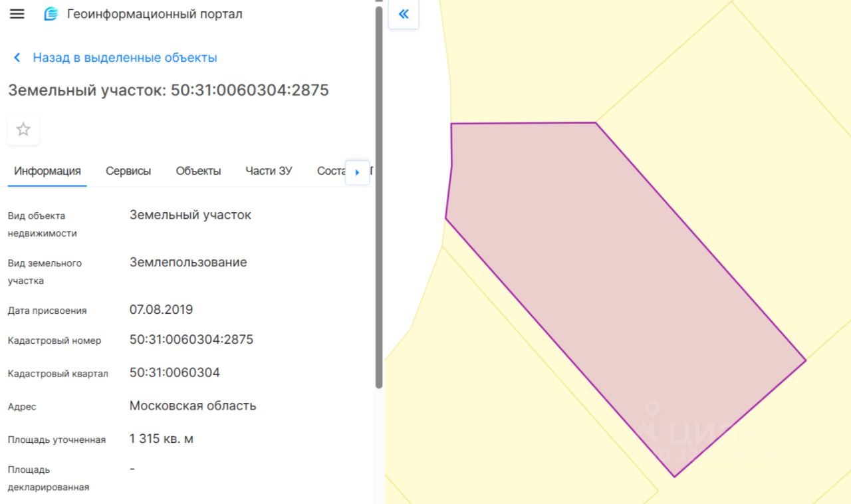
Task: Open the Сервисы tab
Action: click(128, 171)
